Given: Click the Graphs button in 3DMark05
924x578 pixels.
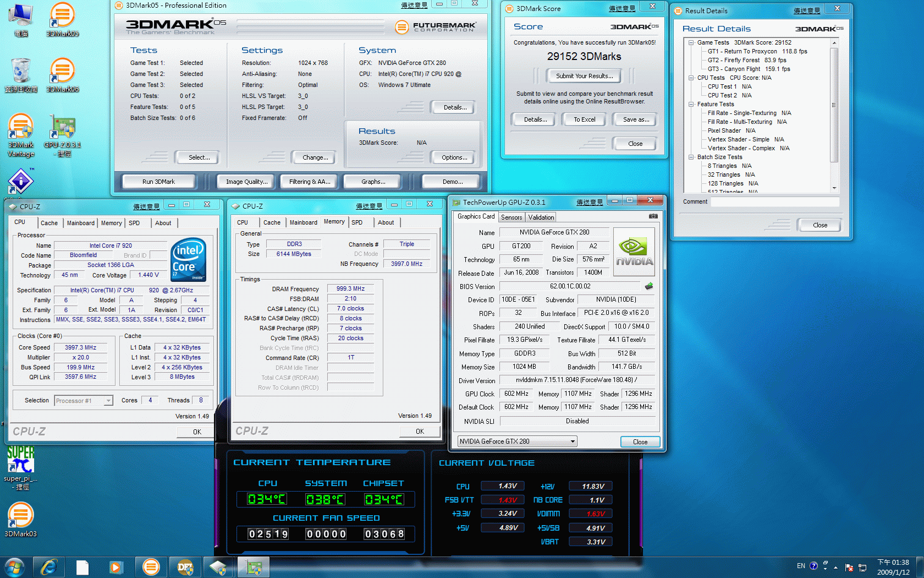Looking at the screenshot, I should (373, 182).
